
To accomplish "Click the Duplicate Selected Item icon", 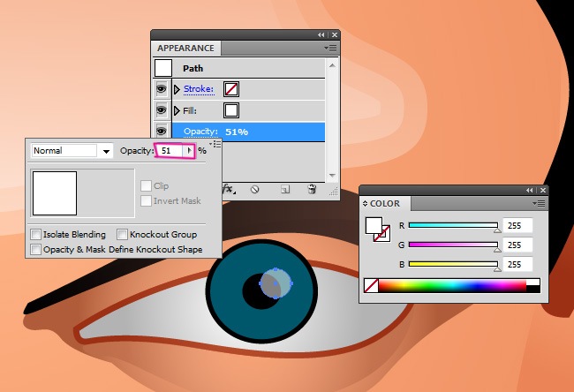I will (285, 189).
